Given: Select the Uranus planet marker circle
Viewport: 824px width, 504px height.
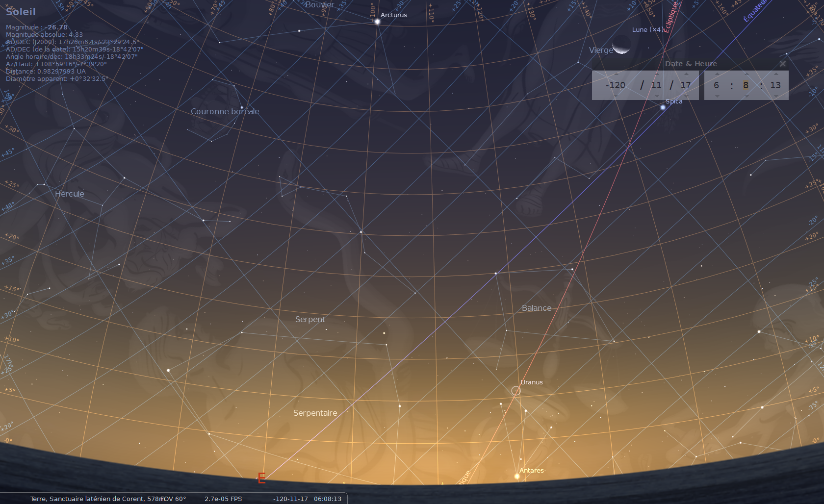Looking at the screenshot, I should coord(516,391).
